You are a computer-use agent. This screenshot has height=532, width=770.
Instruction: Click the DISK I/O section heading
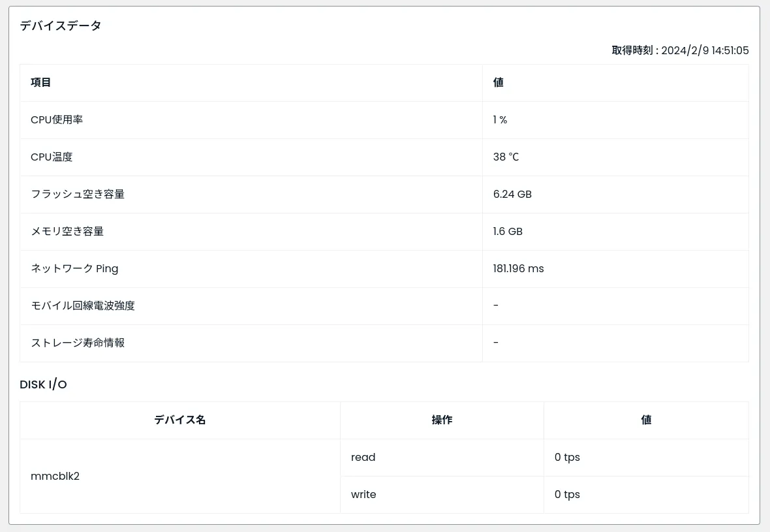point(43,384)
